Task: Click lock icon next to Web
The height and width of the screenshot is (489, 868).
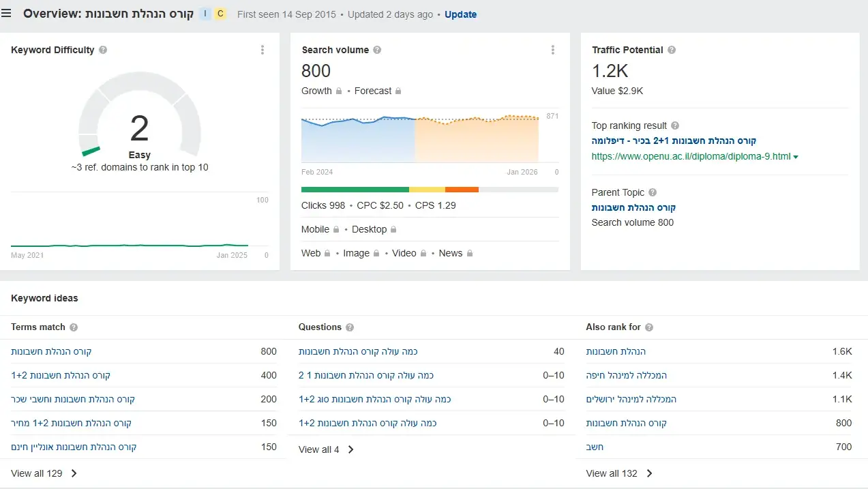Action: click(327, 253)
